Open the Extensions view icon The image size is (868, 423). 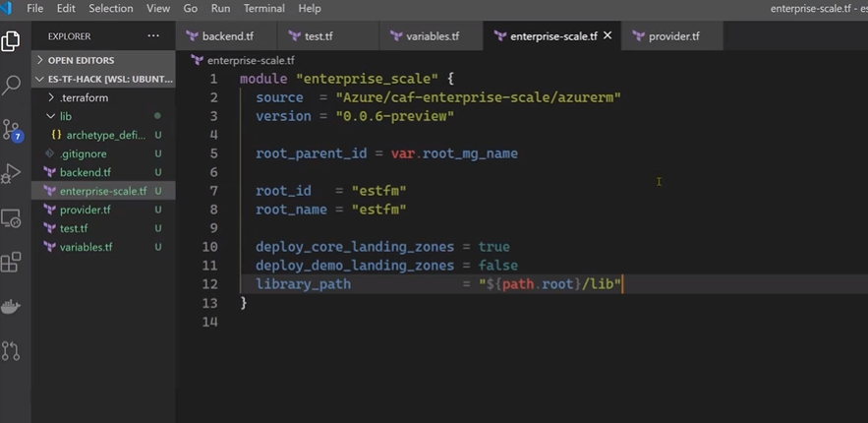[x=12, y=263]
